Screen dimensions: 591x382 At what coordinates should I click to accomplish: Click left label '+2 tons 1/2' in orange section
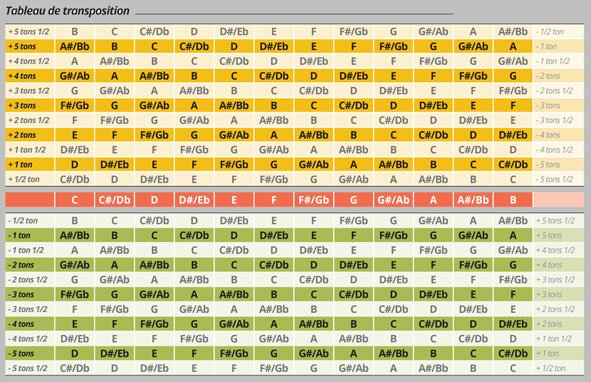[x=29, y=120]
